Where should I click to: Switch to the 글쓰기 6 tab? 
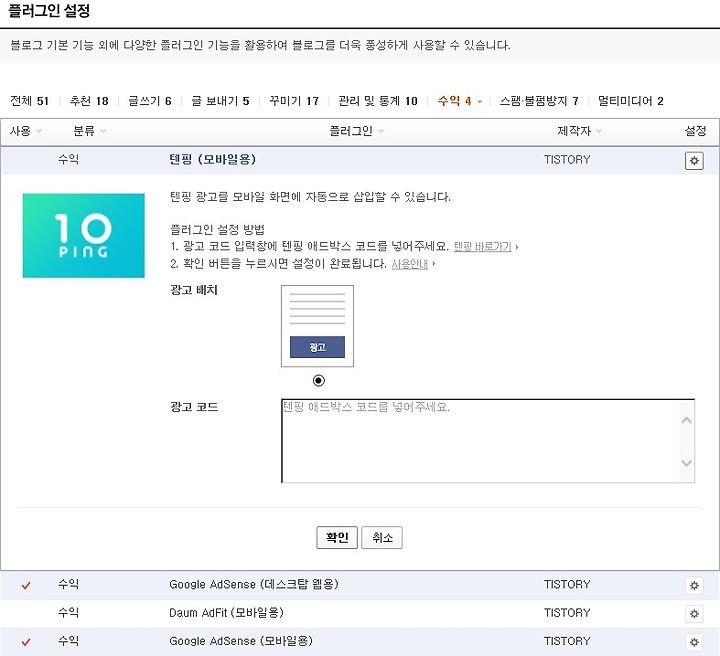click(x=150, y=101)
